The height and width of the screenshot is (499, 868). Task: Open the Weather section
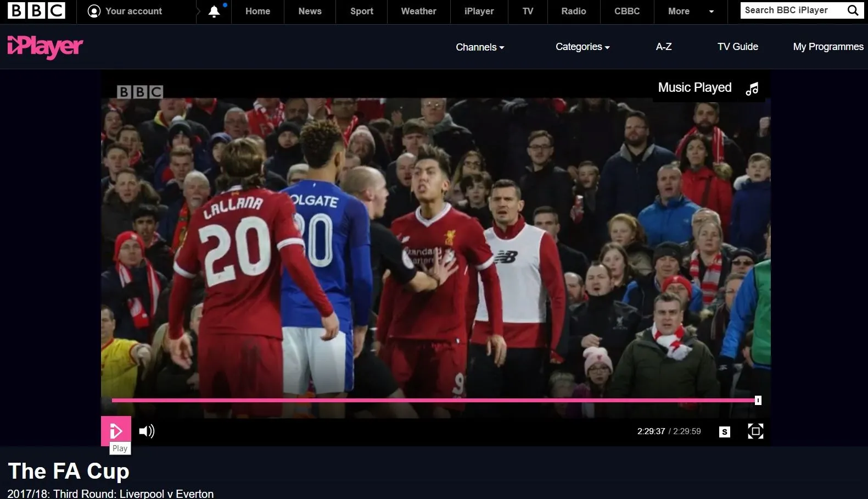[418, 11]
